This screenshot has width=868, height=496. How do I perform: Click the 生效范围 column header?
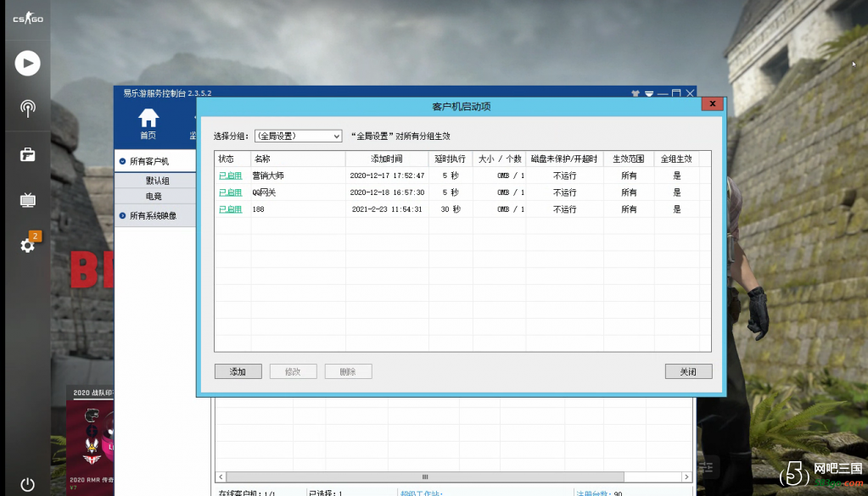[x=629, y=159]
